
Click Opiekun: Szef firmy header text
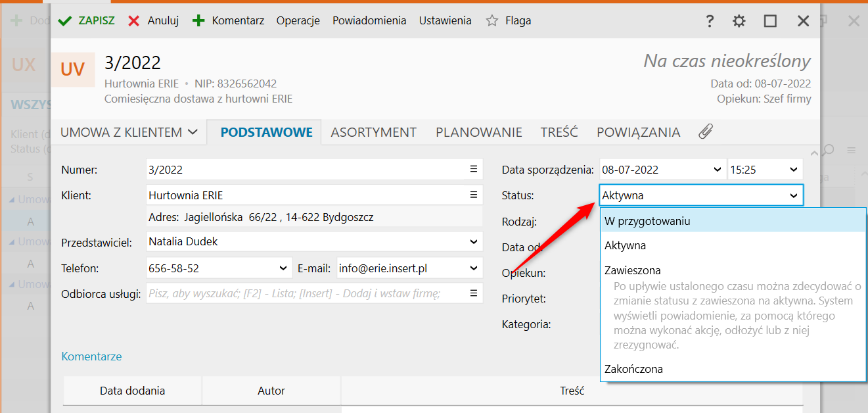point(764,99)
